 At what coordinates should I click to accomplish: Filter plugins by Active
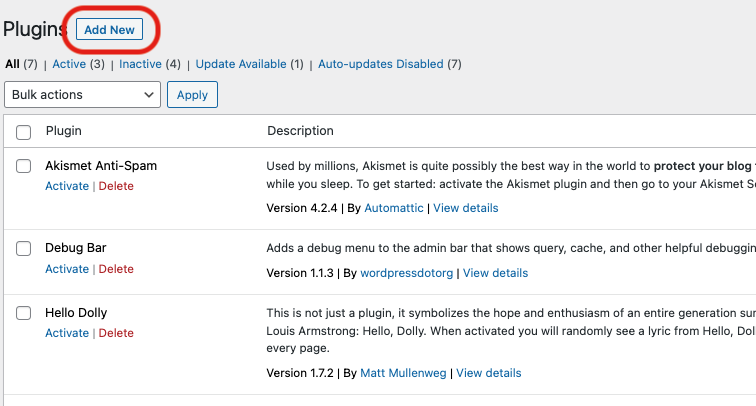pos(69,64)
